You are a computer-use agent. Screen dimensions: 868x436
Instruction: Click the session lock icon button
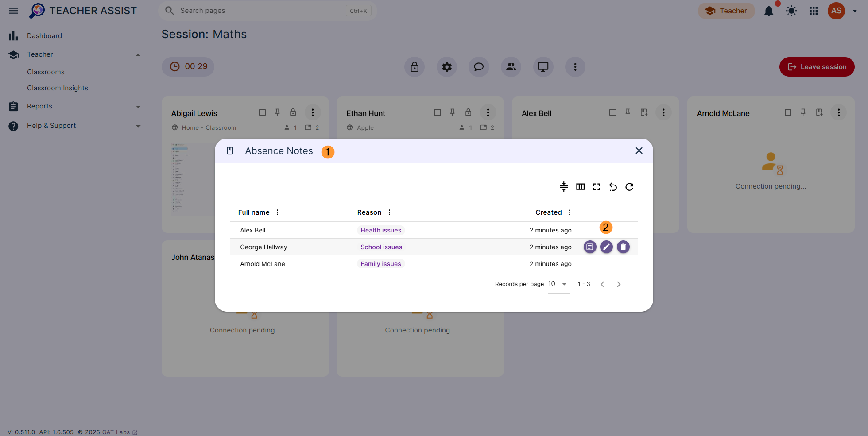point(415,67)
